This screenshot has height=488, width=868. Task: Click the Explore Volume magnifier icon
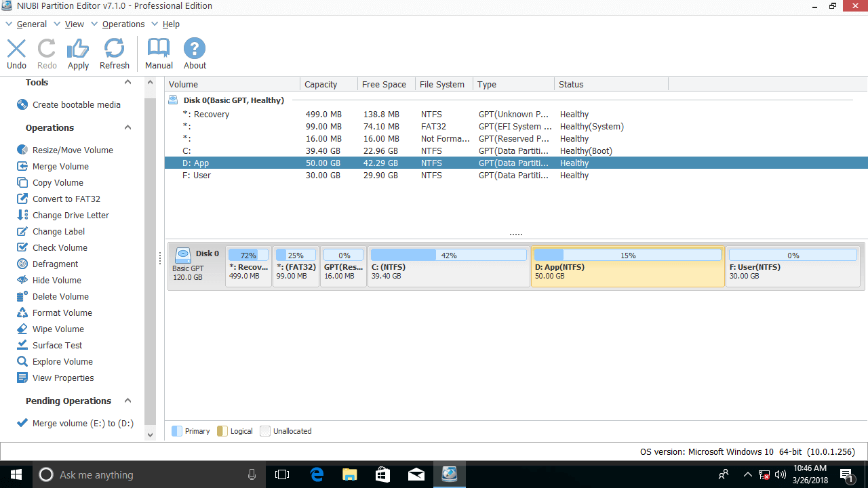22,361
